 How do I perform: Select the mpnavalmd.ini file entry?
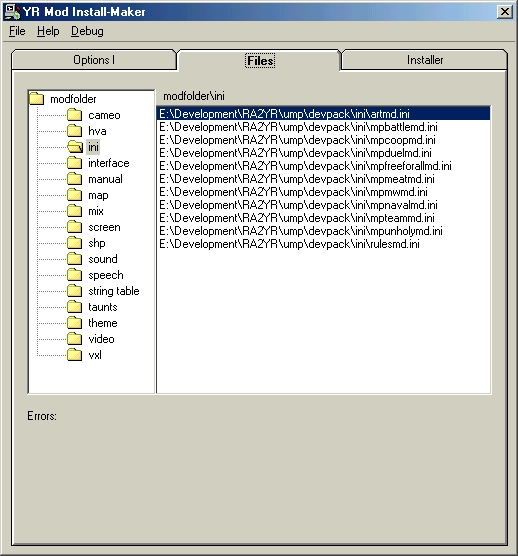click(323, 205)
